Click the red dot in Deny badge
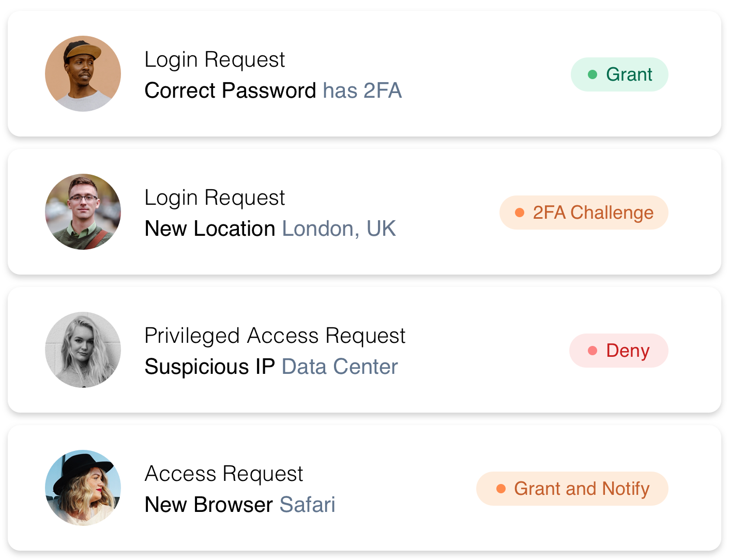 point(593,351)
